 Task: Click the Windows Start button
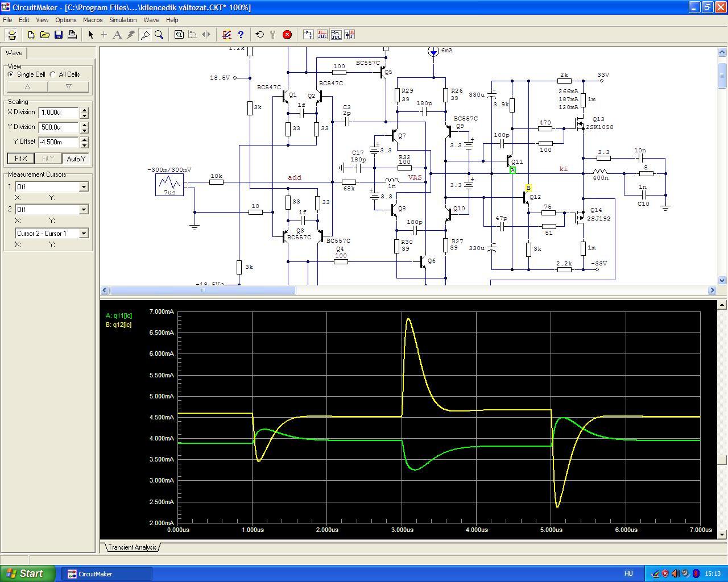point(28,573)
